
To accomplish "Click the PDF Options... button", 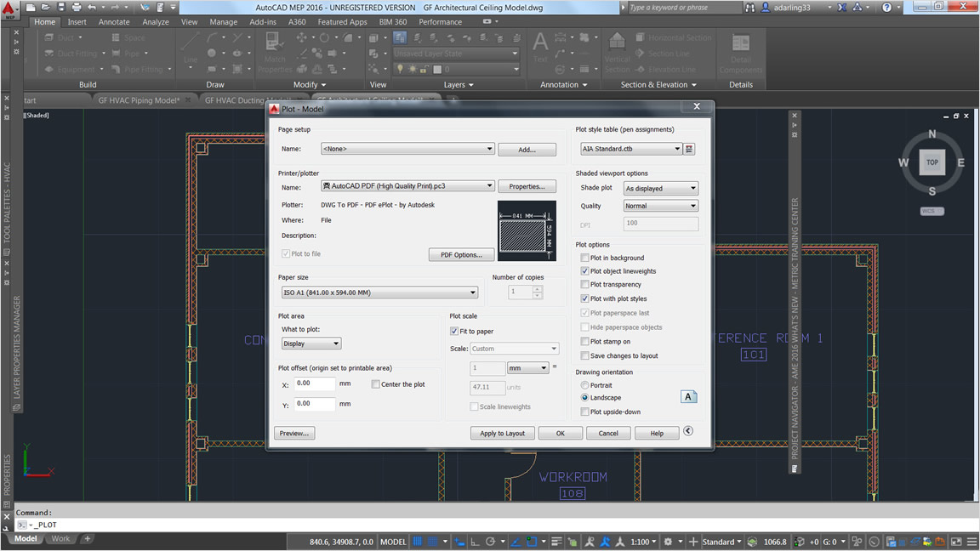I will point(461,255).
